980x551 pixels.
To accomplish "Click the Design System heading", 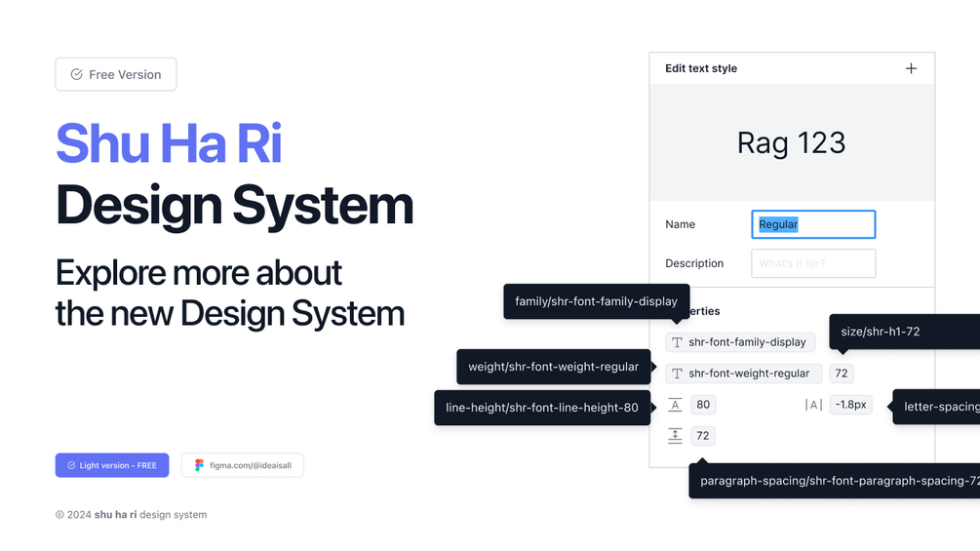I will [234, 205].
